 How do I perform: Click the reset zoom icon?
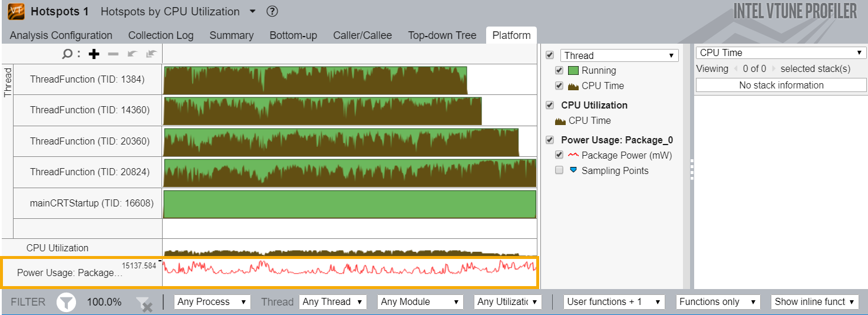pyautogui.click(x=151, y=54)
